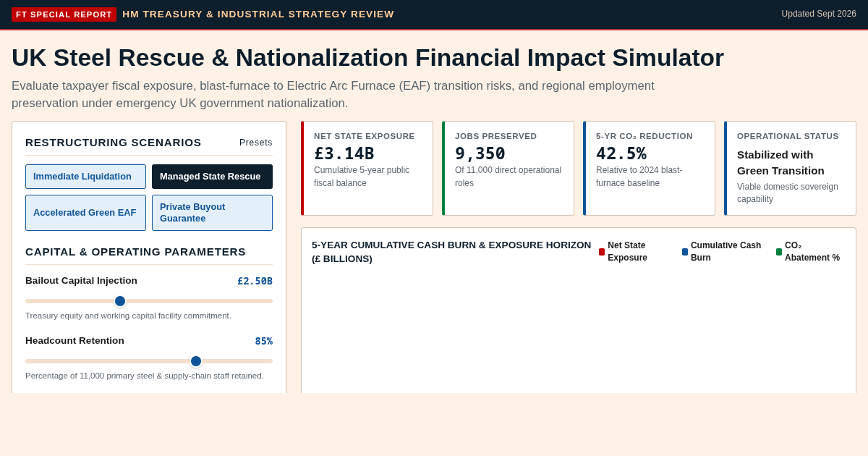Viewport: 868px width, 456px height.
Task: Click the chart title '5-Year Cumulative Cash Burn'
Action: [451, 252]
